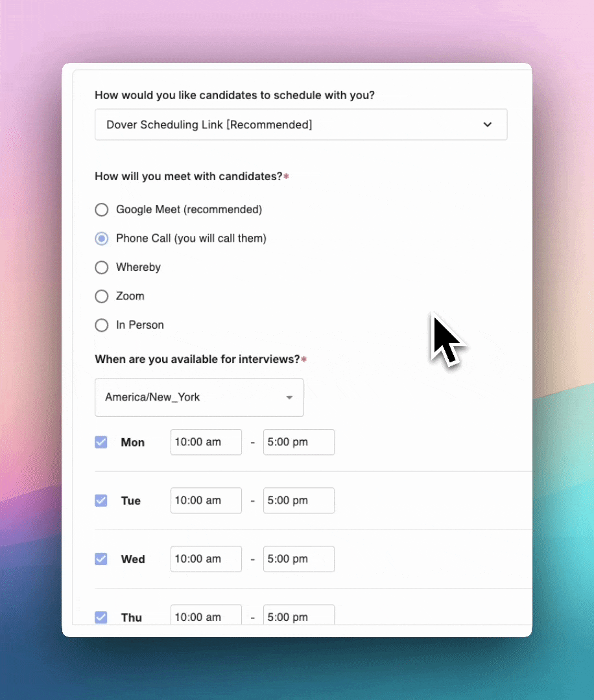The width and height of the screenshot is (594, 700).
Task: Uncheck the Thu availability checkbox
Action: tap(101, 616)
